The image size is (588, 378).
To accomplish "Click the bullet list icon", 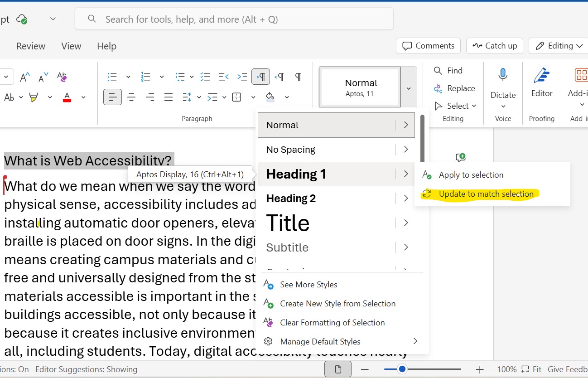I will 112,77.
